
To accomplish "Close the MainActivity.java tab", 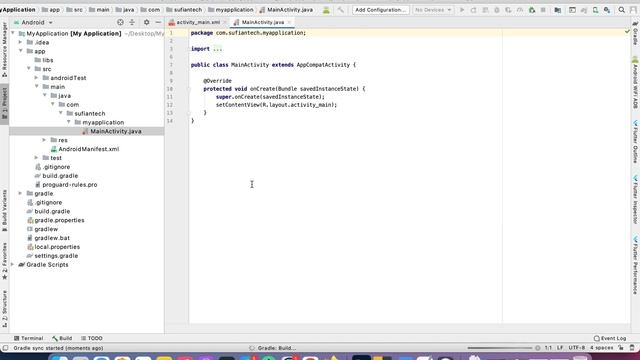I will pos(289,22).
